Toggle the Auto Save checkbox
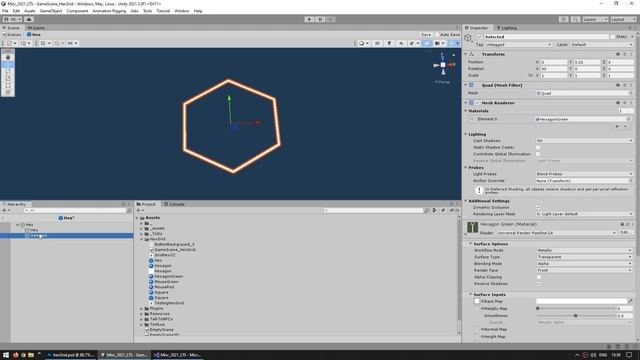This screenshot has width=640, height=360. pos(437,35)
